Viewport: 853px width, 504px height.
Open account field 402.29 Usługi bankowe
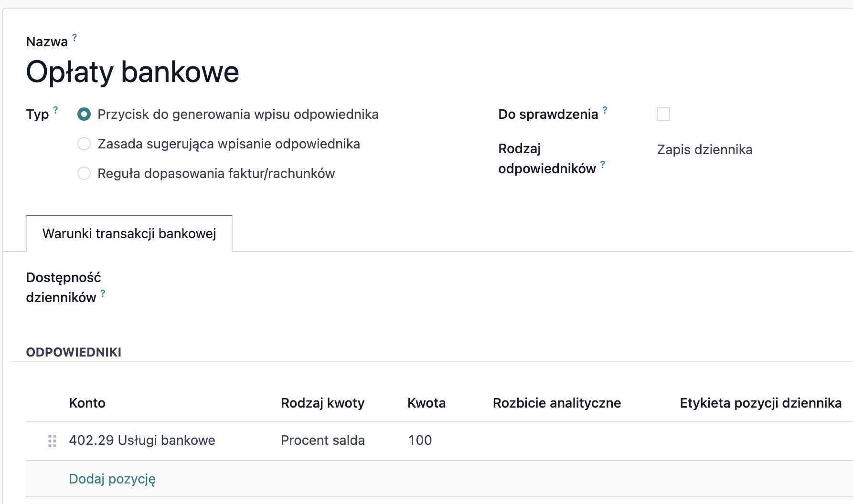[142, 441]
